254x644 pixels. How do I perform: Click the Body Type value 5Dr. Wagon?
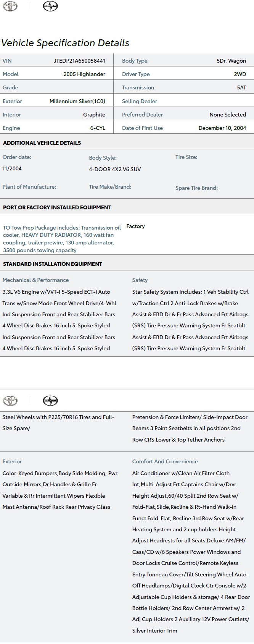point(231,61)
